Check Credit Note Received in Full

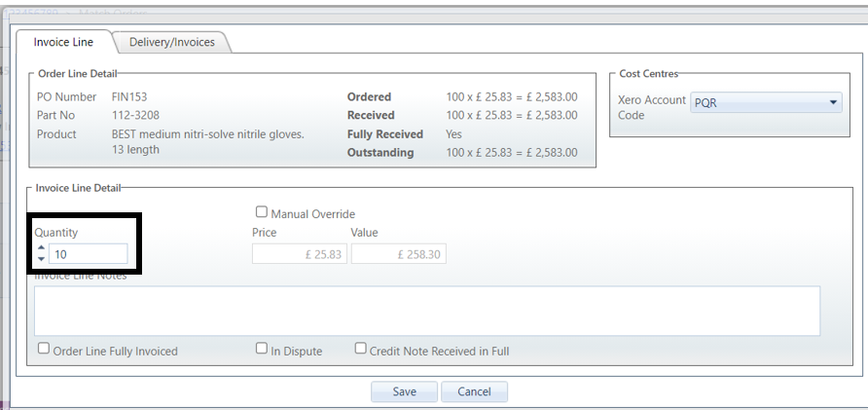point(360,349)
